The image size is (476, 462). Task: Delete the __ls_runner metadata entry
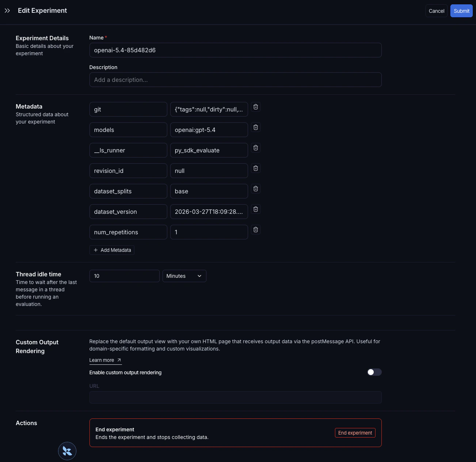(x=256, y=148)
